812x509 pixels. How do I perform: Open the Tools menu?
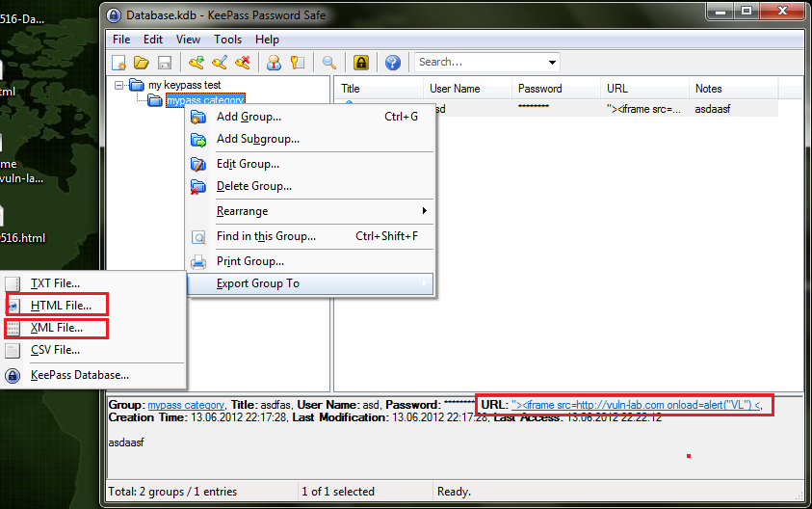(228, 40)
